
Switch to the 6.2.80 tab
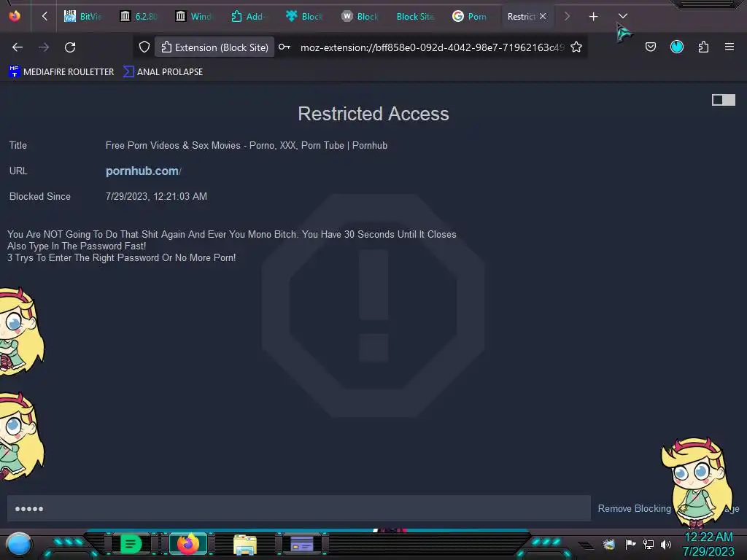(139, 16)
